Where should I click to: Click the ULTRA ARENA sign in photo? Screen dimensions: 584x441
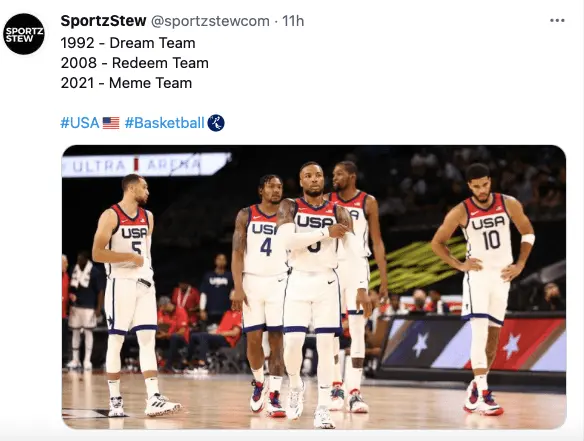(x=145, y=165)
